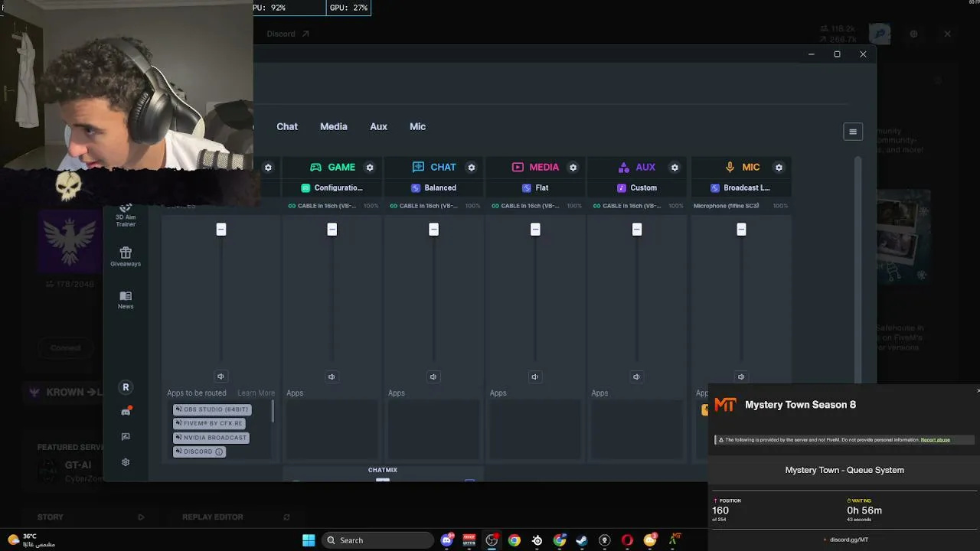
Task: Click the MIC volume slider handle
Action: click(741, 230)
